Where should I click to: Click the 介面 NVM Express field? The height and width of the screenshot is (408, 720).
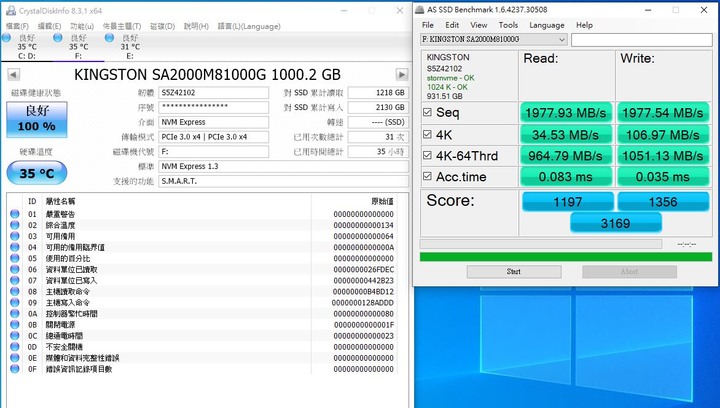(214, 122)
